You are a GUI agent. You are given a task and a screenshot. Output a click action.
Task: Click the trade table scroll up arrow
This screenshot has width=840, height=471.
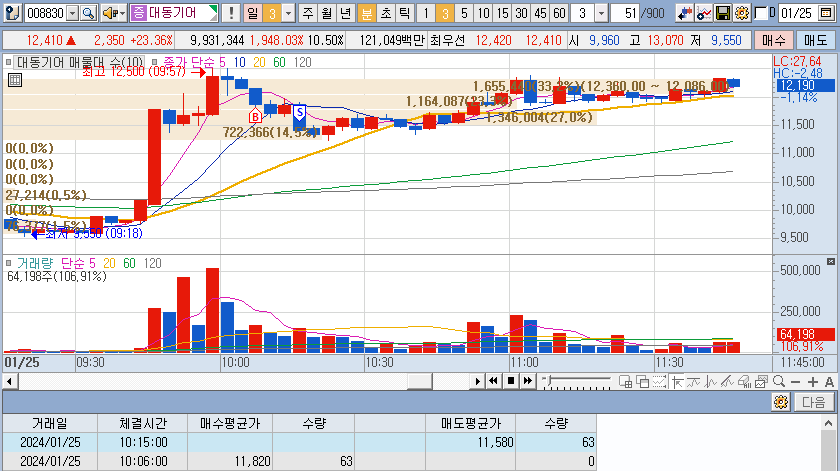828,423
